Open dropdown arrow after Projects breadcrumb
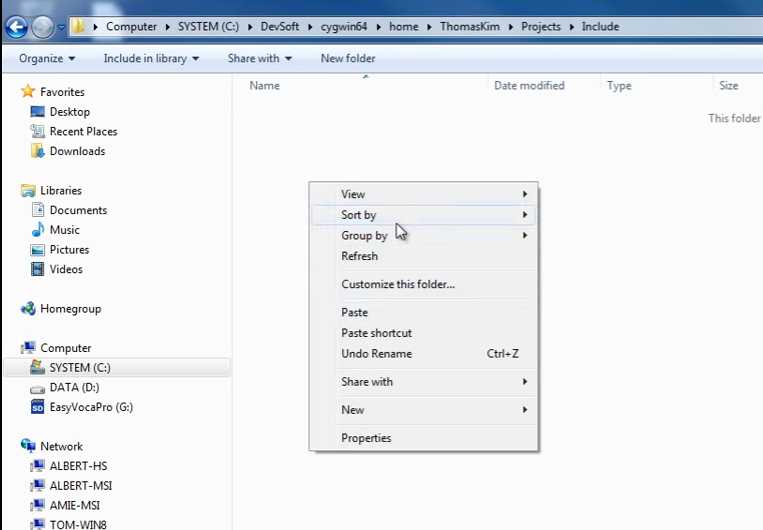The image size is (763, 530). pyautogui.click(x=572, y=27)
